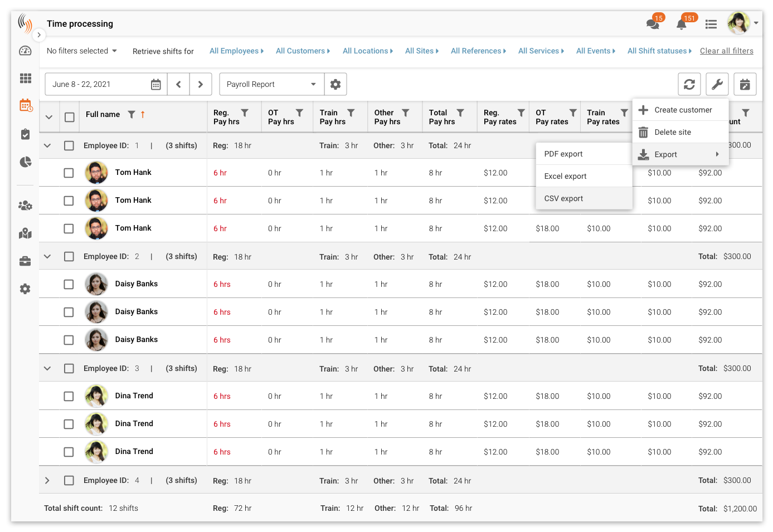The image size is (773, 532).
Task: View reports via the pie chart sidebar icon
Action: coord(25,162)
